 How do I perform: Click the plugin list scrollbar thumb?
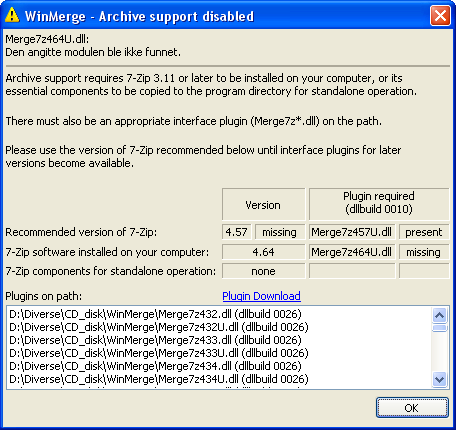coord(440,328)
